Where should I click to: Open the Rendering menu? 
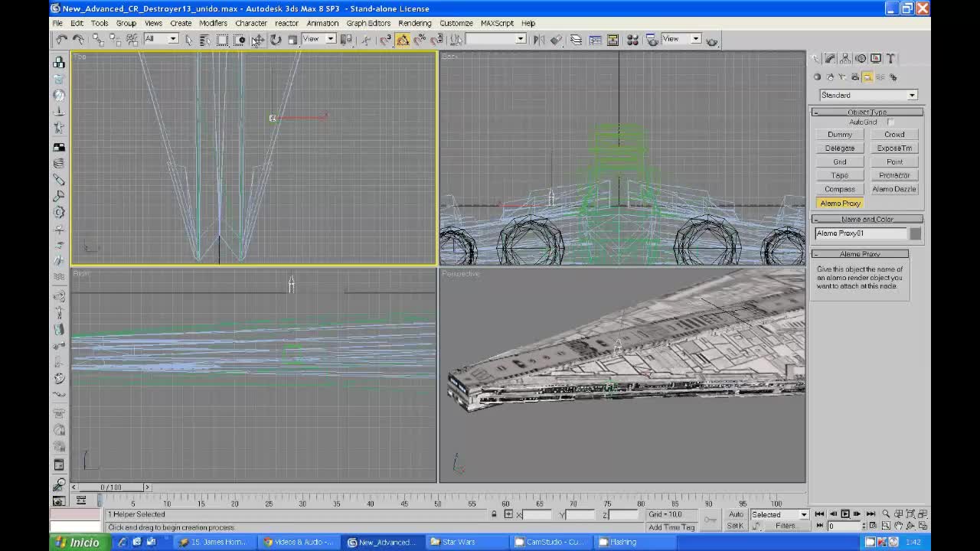[415, 23]
